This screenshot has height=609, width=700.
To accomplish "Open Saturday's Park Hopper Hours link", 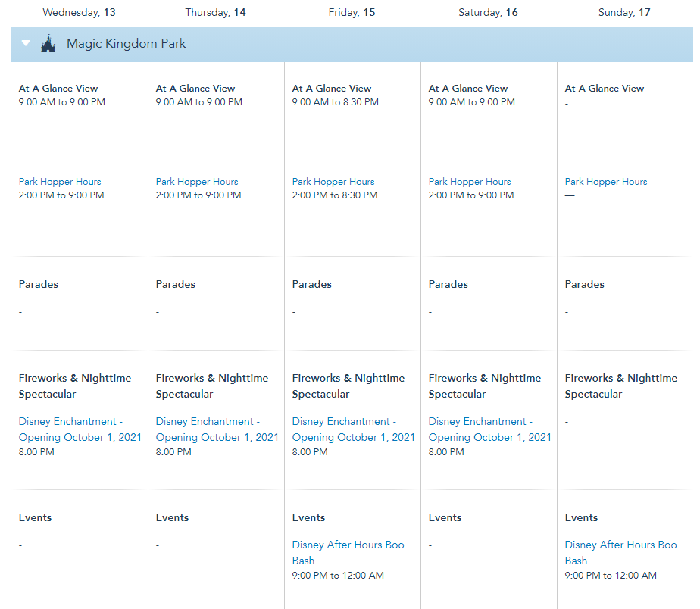I will pyautogui.click(x=470, y=182).
